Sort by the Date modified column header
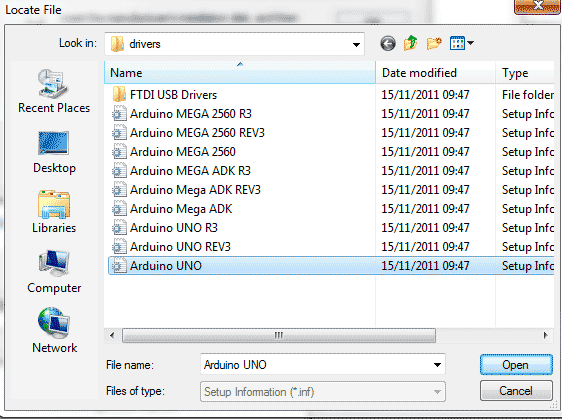 tap(435, 73)
